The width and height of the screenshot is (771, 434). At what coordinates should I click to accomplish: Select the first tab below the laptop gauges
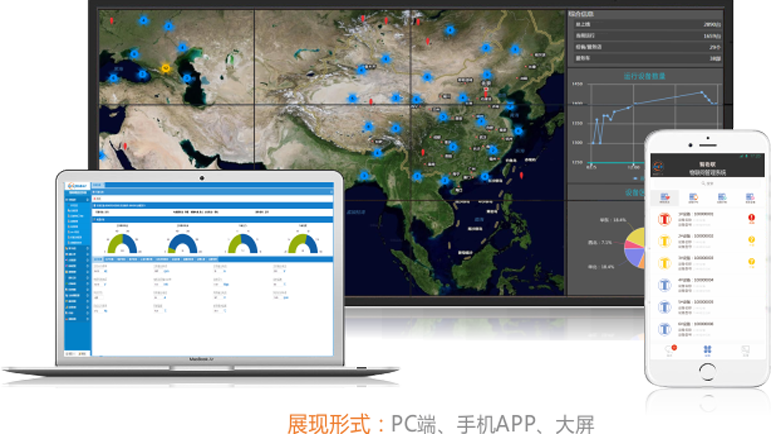point(97,259)
